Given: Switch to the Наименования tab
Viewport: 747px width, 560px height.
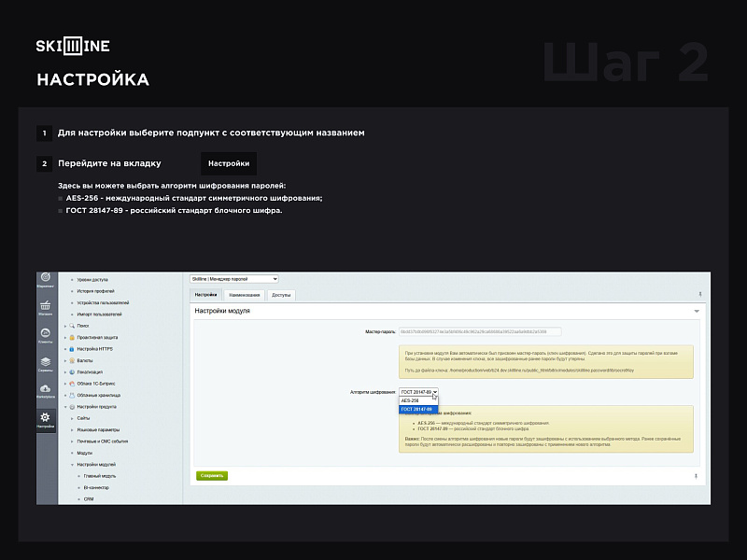Looking at the screenshot, I should (x=245, y=295).
